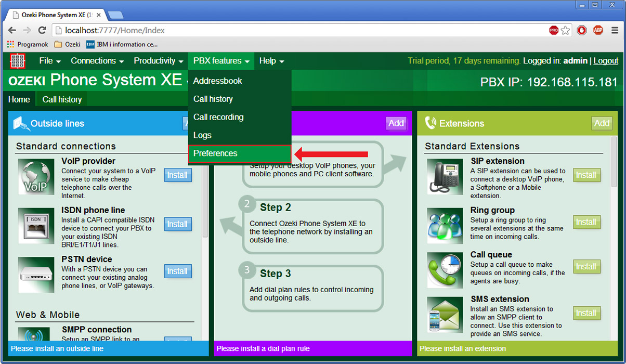Click the browser Back arrow

tap(12, 31)
